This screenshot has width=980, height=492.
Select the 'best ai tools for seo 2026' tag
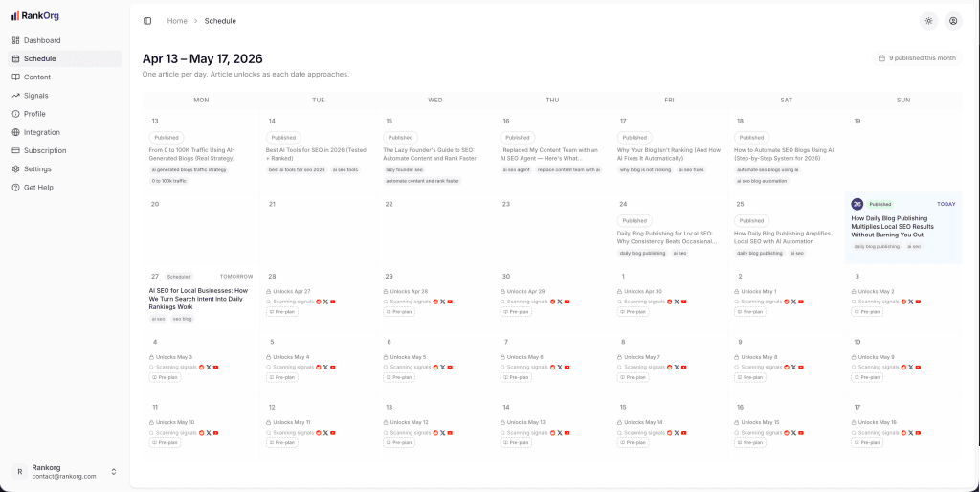click(297, 169)
